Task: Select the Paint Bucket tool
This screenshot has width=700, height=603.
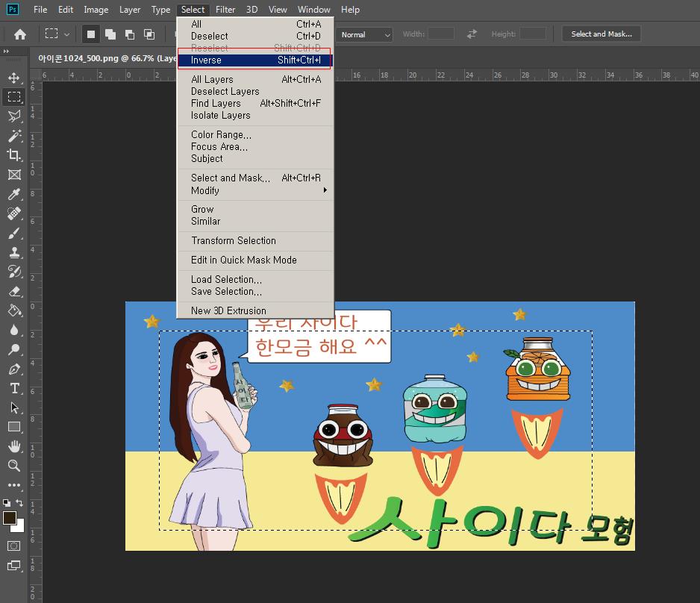Action: [14, 310]
